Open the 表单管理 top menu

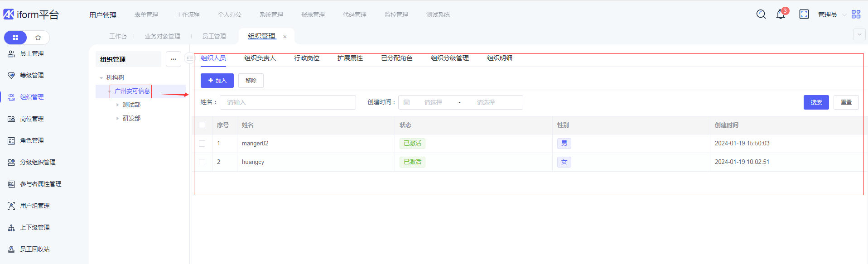[x=146, y=14]
